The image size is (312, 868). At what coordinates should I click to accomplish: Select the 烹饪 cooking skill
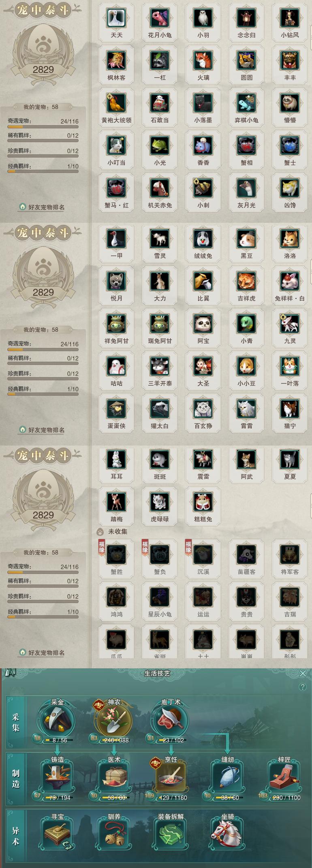coord(171,778)
